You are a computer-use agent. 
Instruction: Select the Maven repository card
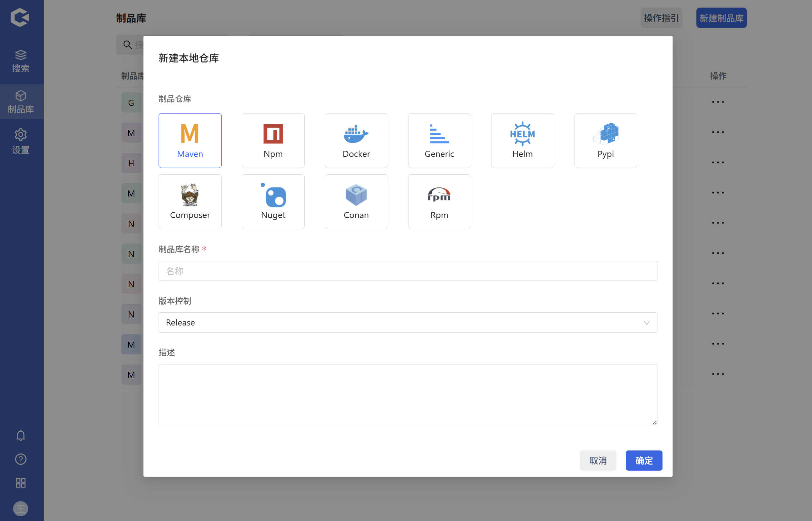point(190,140)
